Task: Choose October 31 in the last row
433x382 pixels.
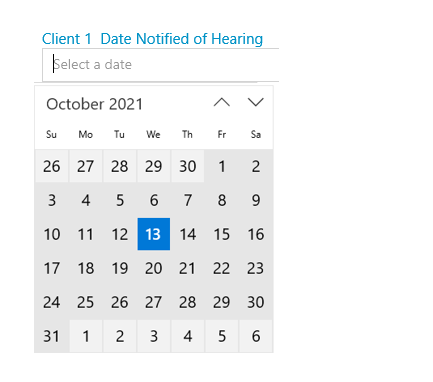Action: tap(52, 336)
